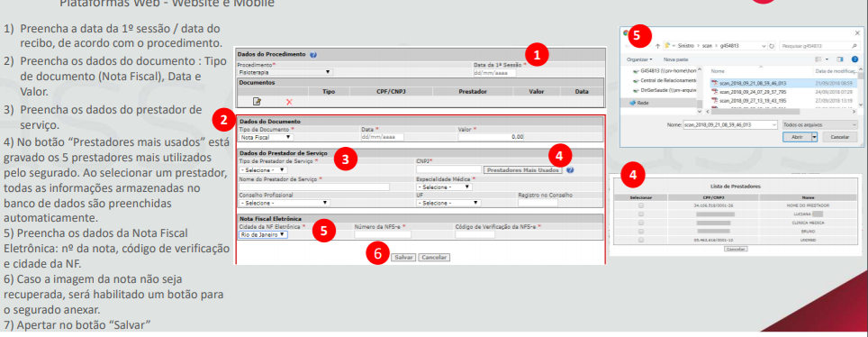Sort files by the Nome column header
The image size is (868, 337).
[x=718, y=71]
